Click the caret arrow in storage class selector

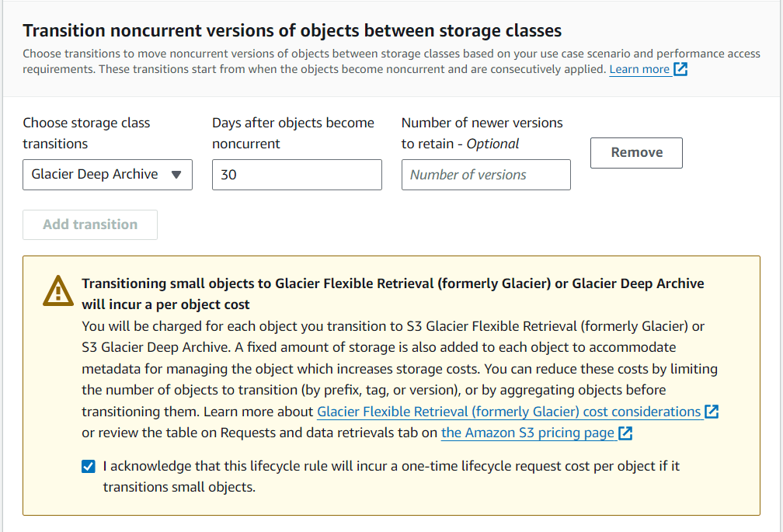click(x=176, y=175)
